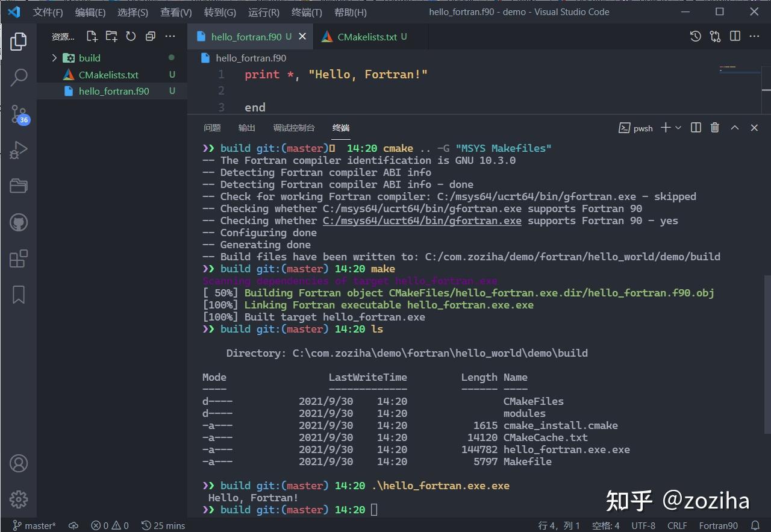Image resolution: width=771 pixels, height=532 pixels.
Task: Maximize the panel with the chevron
Action: point(734,127)
